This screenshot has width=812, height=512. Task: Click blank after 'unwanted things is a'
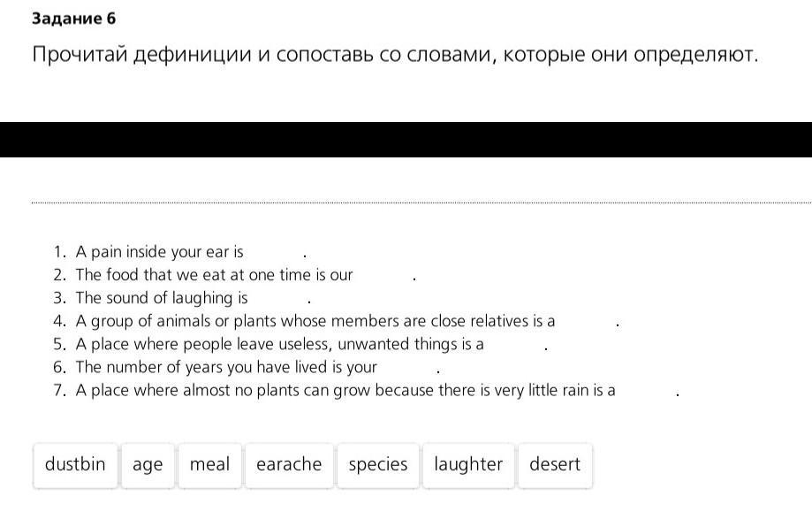[x=515, y=345]
